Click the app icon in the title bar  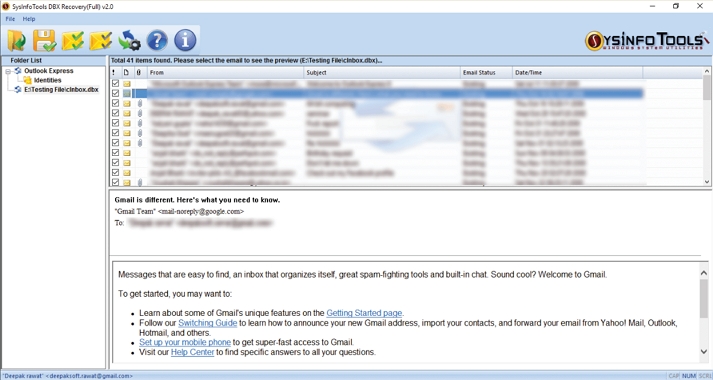[x=6, y=6]
